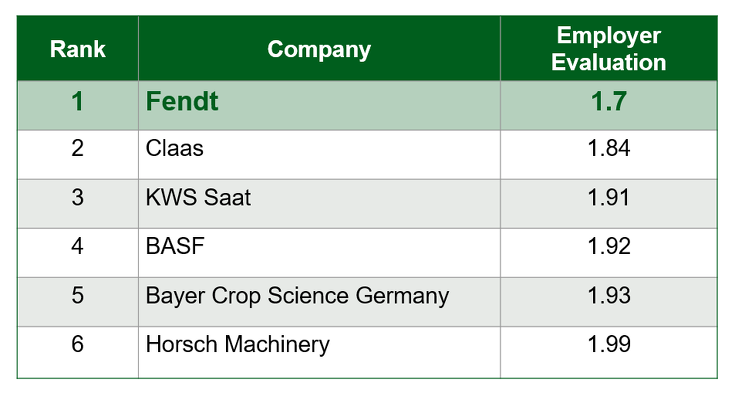Select rank 5 cell

(78, 302)
